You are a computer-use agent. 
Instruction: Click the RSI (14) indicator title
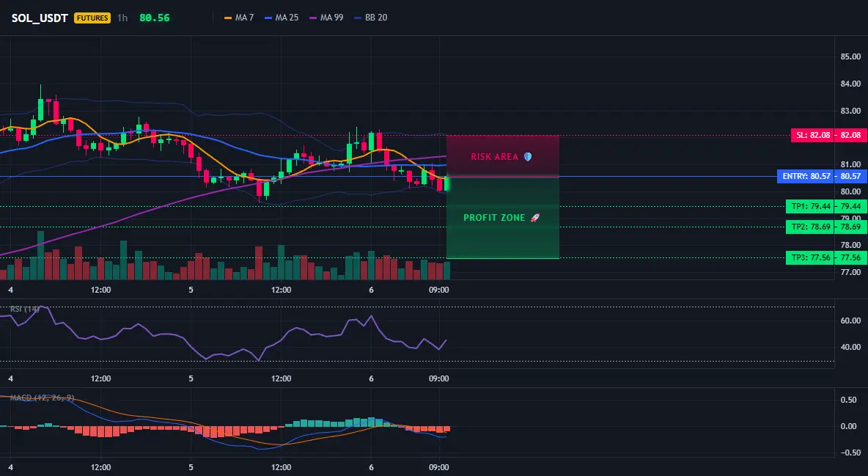[24, 309]
